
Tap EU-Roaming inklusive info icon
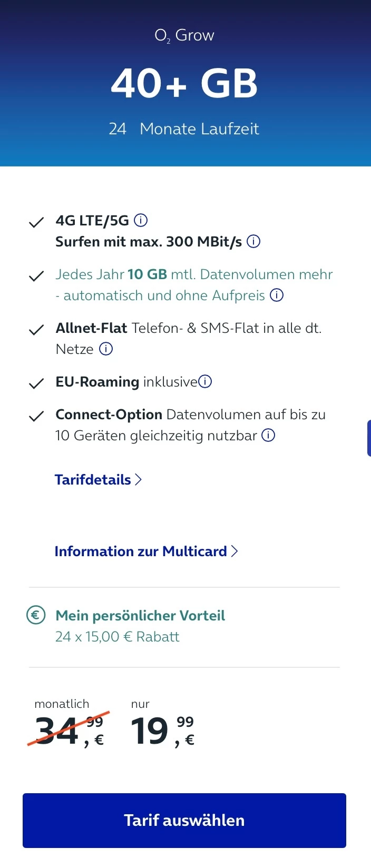[205, 381]
